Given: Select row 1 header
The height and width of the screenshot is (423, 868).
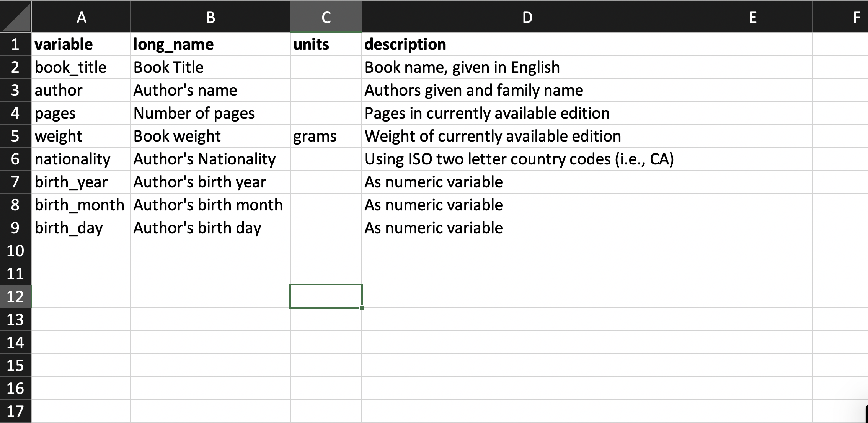Looking at the screenshot, I should 15,44.
